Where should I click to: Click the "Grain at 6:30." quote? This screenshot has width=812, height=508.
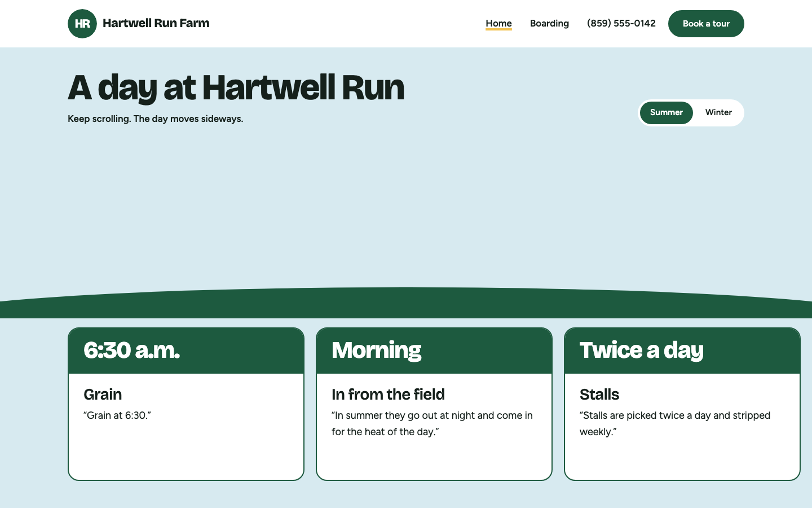click(x=117, y=415)
